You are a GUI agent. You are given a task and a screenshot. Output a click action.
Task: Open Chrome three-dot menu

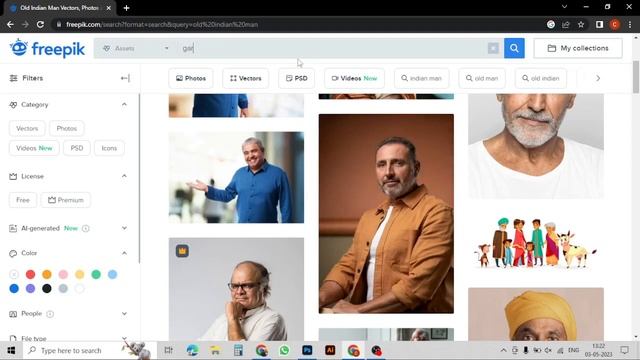(x=630, y=24)
